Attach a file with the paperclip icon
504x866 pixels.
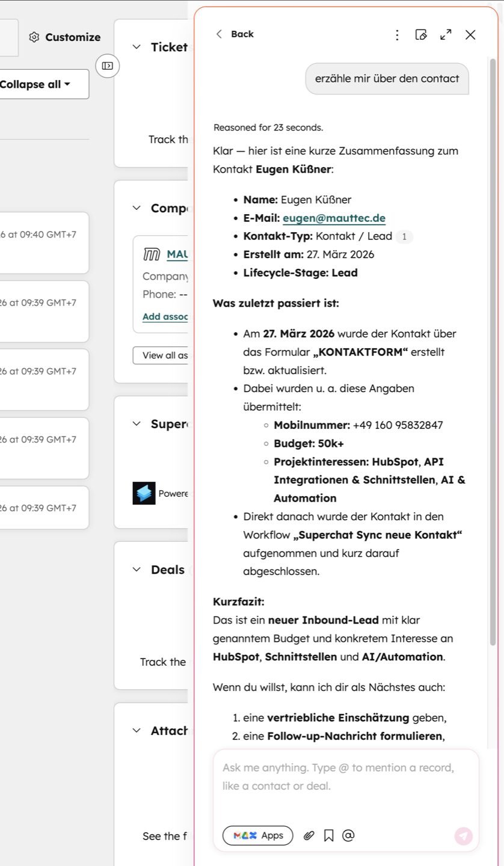coord(309,835)
